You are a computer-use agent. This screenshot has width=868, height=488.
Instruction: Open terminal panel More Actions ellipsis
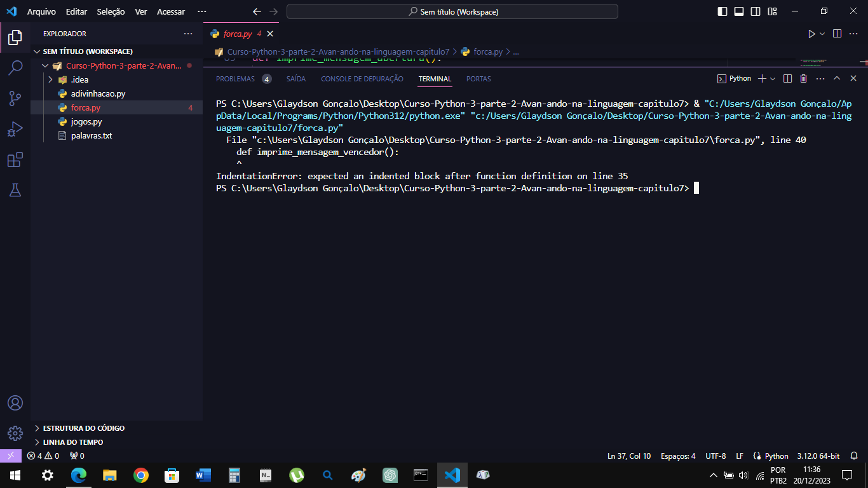(820, 78)
